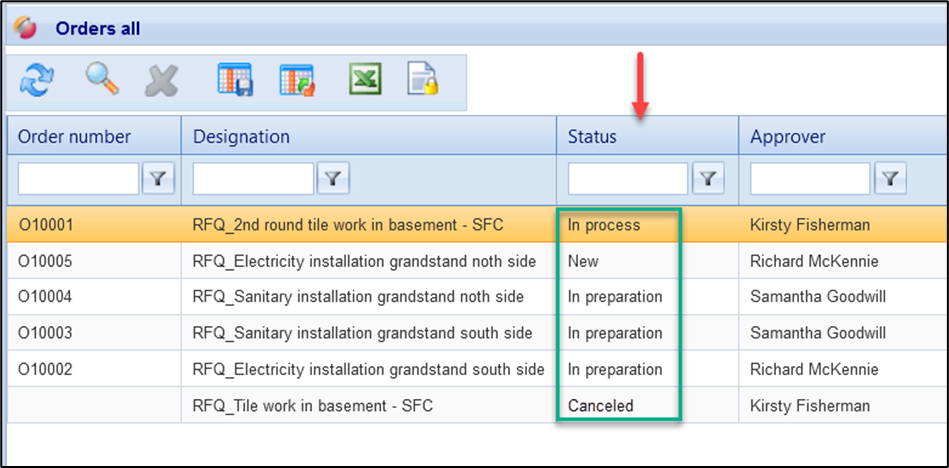Viewport: 949px width, 468px height.
Task: Focus the Designation filter text box
Action: 253,179
